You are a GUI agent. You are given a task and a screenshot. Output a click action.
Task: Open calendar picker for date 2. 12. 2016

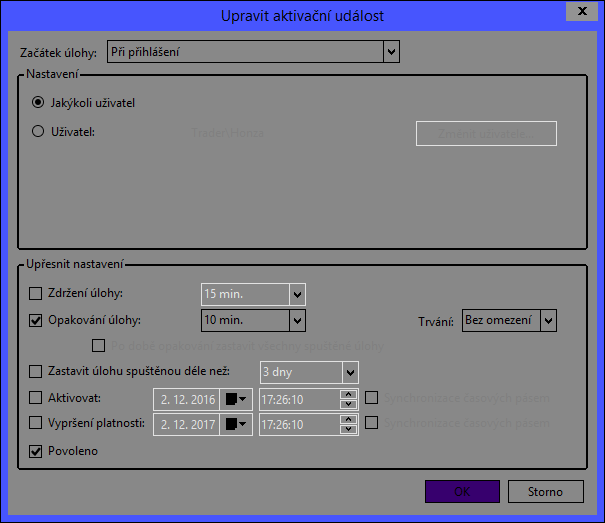pyautogui.click(x=236, y=399)
